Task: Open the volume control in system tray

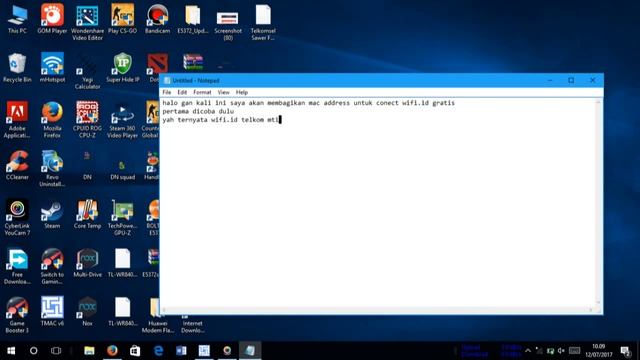Action: click(x=561, y=351)
